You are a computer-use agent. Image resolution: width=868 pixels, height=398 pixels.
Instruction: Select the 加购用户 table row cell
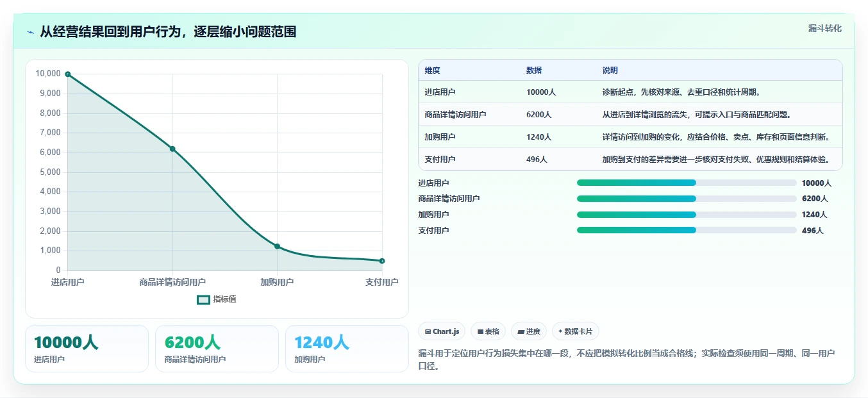(x=469, y=137)
